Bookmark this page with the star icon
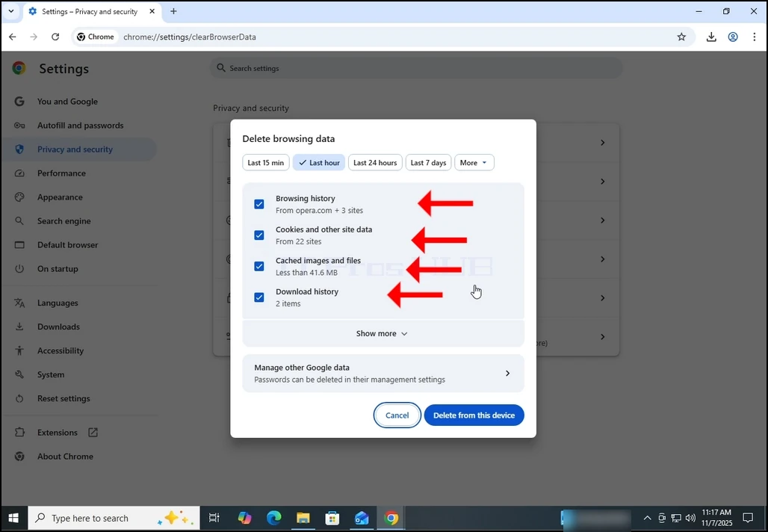768x532 pixels. point(681,37)
